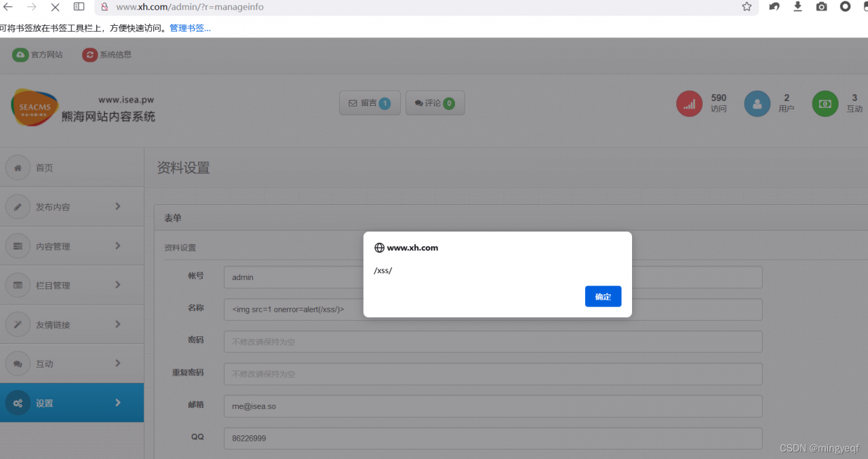
Task: Click the 密码 password field
Action: (x=493, y=342)
